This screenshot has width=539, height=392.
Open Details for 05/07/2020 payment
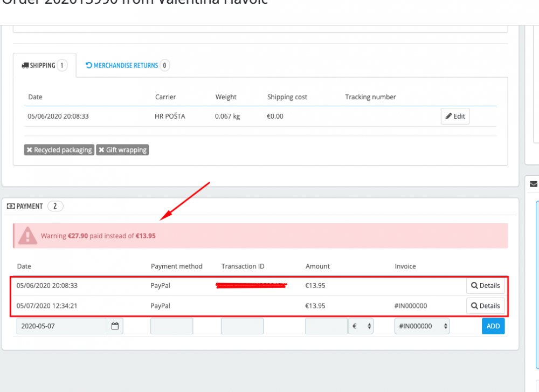486,306
